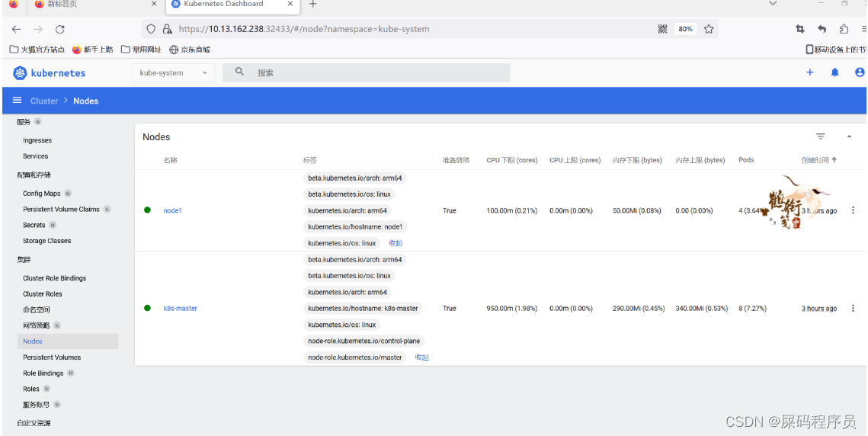Open 京东商城 bookmark

click(x=189, y=50)
